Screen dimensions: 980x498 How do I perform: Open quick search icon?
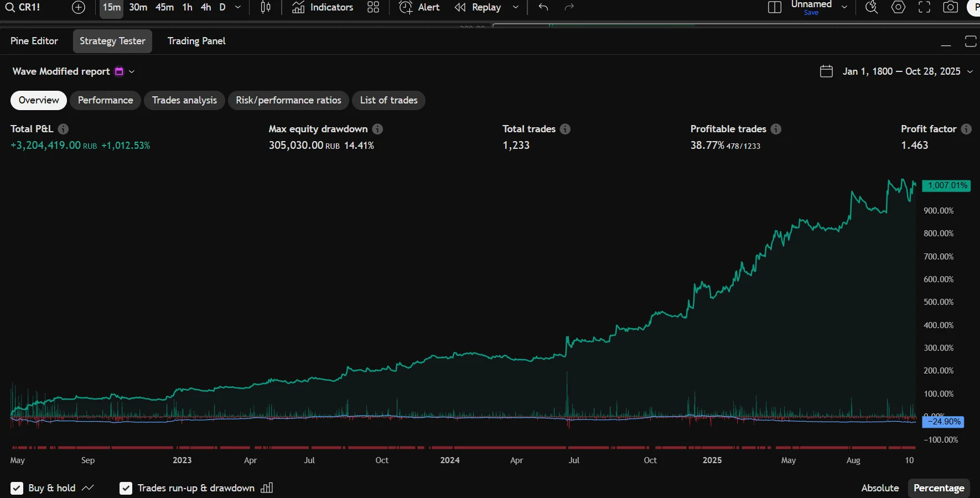click(x=872, y=7)
